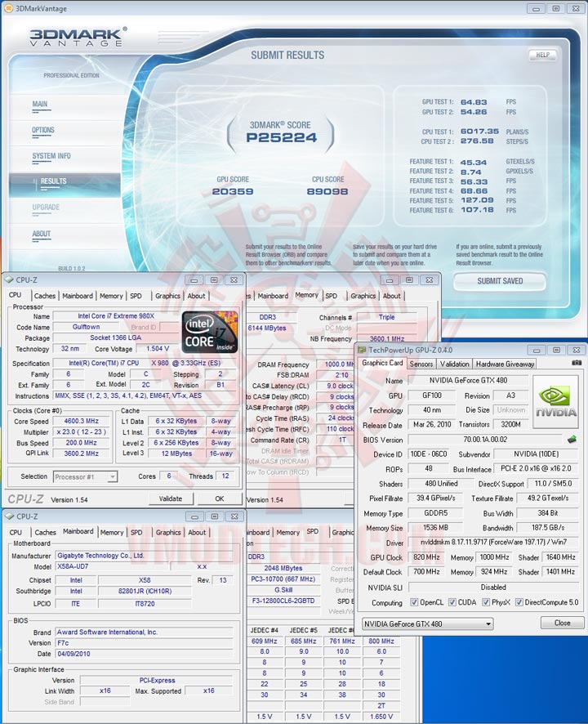Click the top CPU-Z window title icon

[x=9, y=279]
